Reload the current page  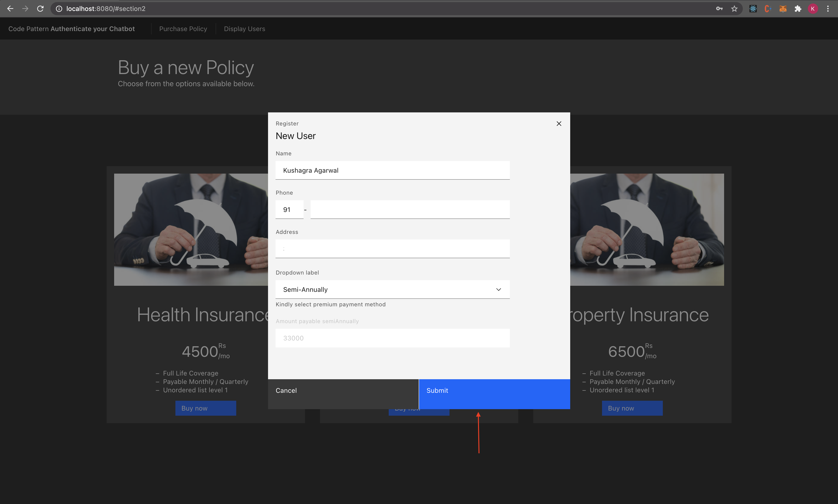click(40, 9)
